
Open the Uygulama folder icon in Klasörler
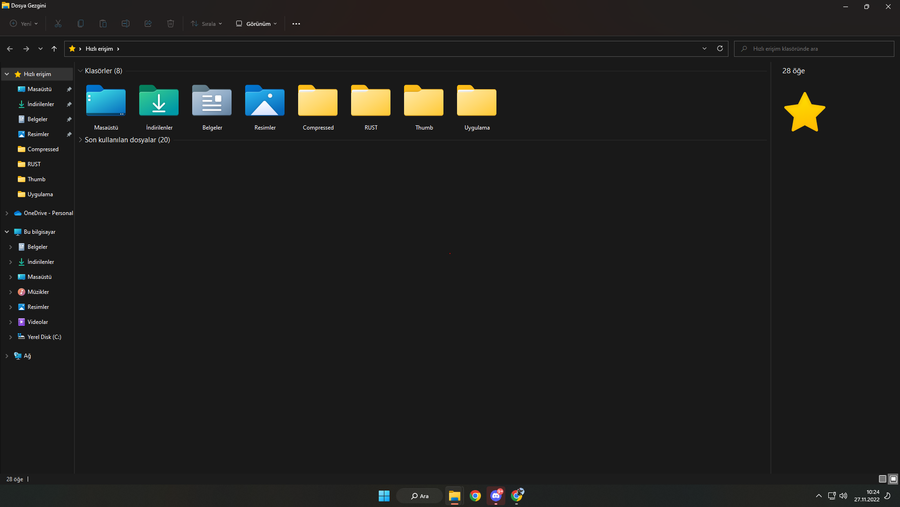tap(477, 101)
